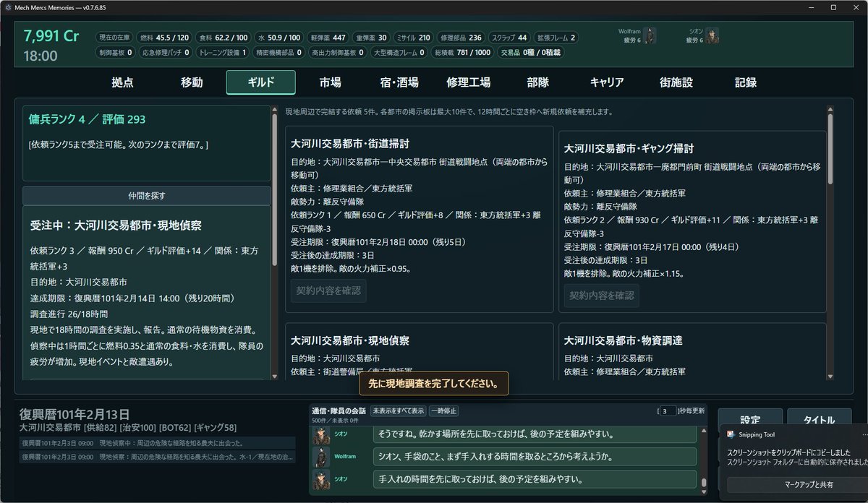
Task: Click the 大河川交易都市・現地偵察 title in the contract list
Action: 350,340
